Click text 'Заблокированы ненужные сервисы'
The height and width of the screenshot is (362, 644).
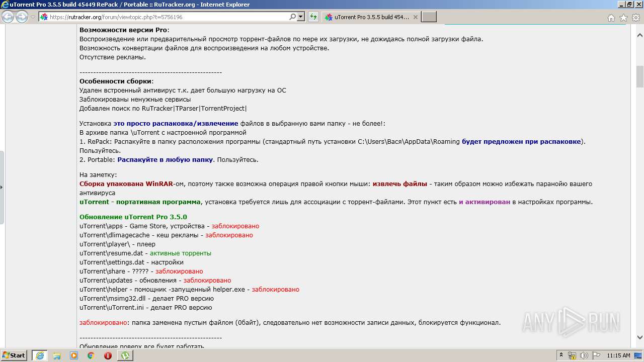pyautogui.click(x=135, y=100)
